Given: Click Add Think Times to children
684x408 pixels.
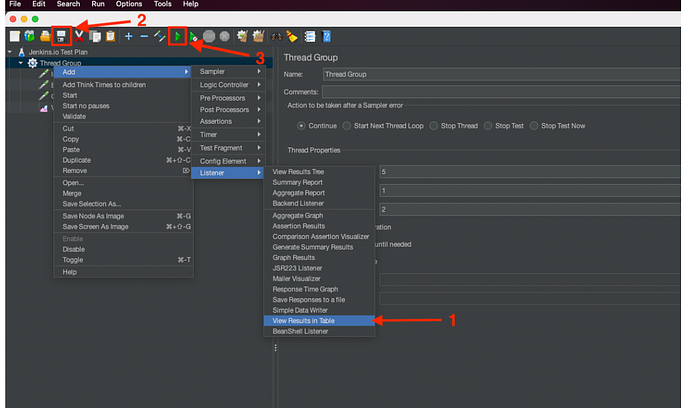Looking at the screenshot, I should 123,85.
